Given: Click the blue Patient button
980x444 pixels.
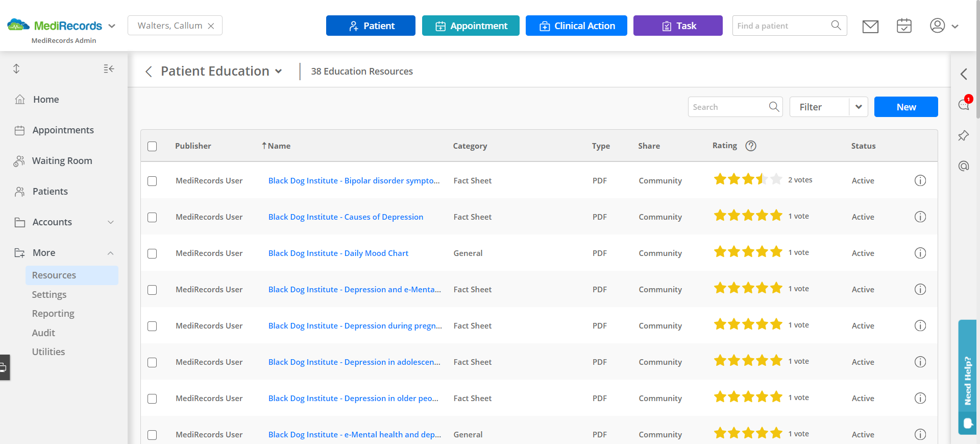Looking at the screenshot, I should tap(371, 26).
